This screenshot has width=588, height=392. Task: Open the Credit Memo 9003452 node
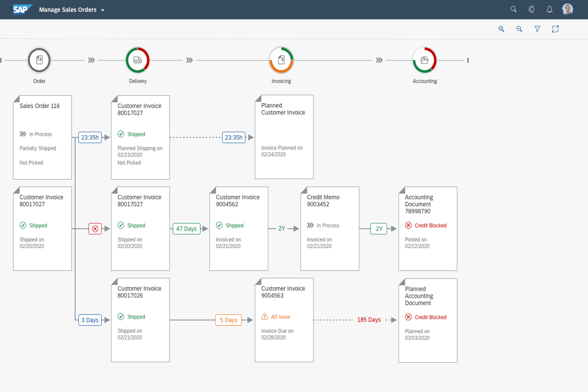tap(330, 229)
